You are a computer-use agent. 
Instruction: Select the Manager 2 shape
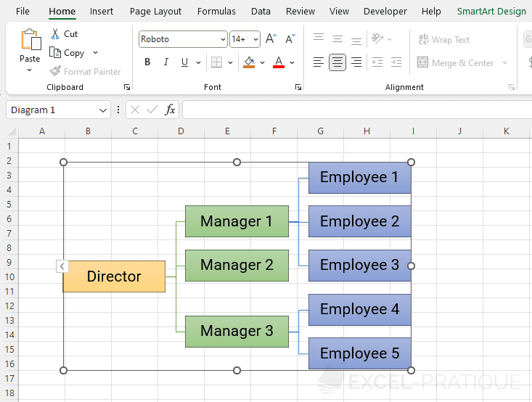point(237,266)
